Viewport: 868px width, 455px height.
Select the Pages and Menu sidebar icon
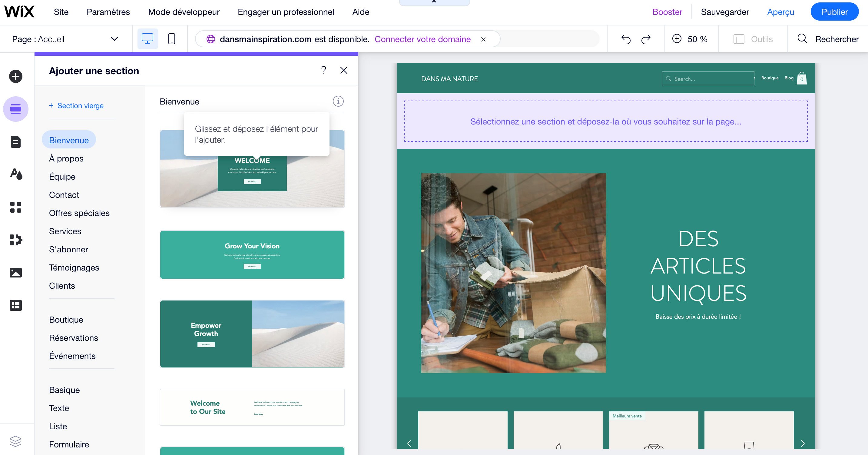(15, 141)
